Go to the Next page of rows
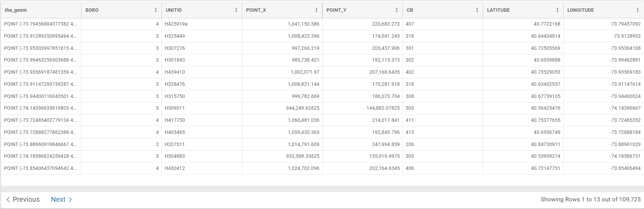Image resolution: width=644 pixels, height=209 pixels. click(x=58, y=200)
